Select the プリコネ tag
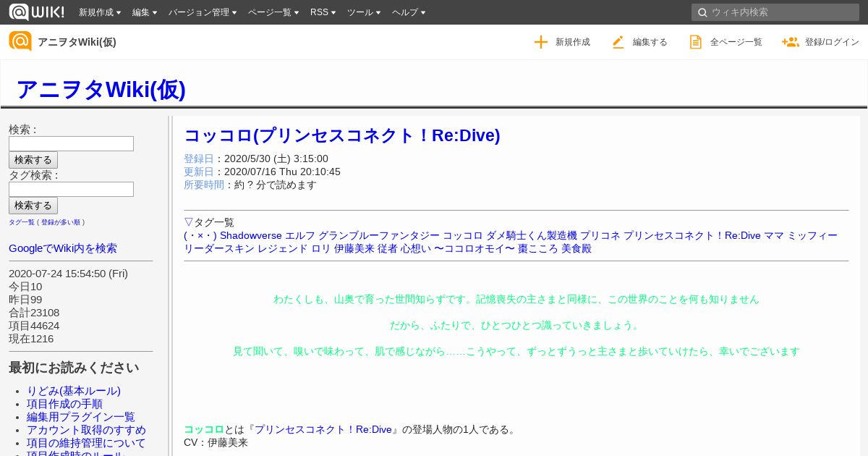Screen dimensions: 868x456 pyautogui.click(x=600, y=235)
